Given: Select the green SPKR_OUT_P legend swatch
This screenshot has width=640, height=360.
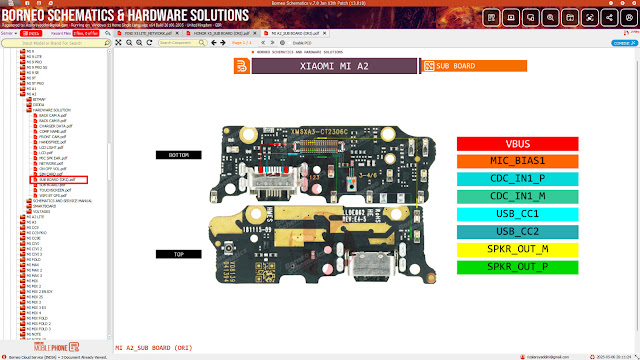Looking at the screenshot, I should coord(518,267).
